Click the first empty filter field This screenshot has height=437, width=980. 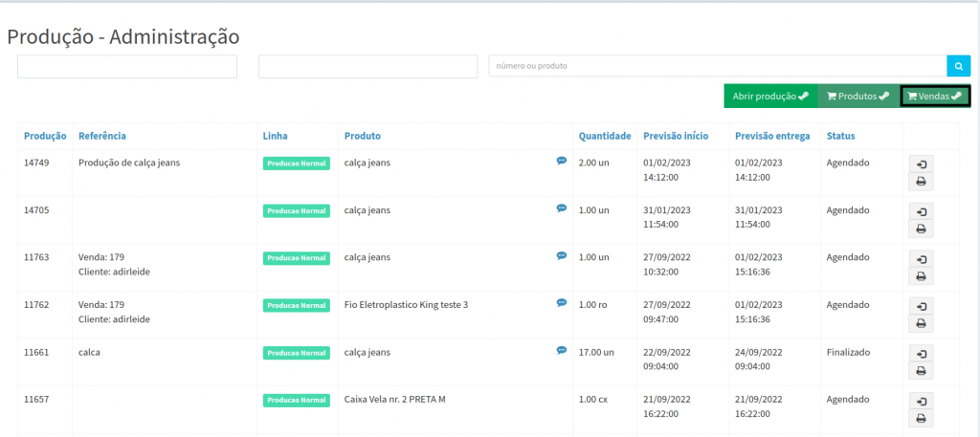pos(127,66)
